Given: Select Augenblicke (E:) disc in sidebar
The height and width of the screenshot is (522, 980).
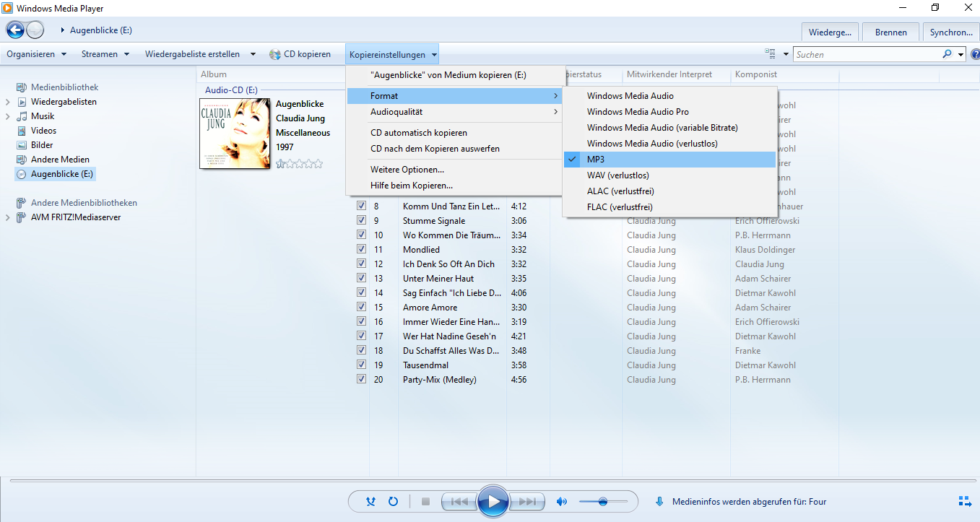Looking at the screenshot, I should tap(55, 174).
